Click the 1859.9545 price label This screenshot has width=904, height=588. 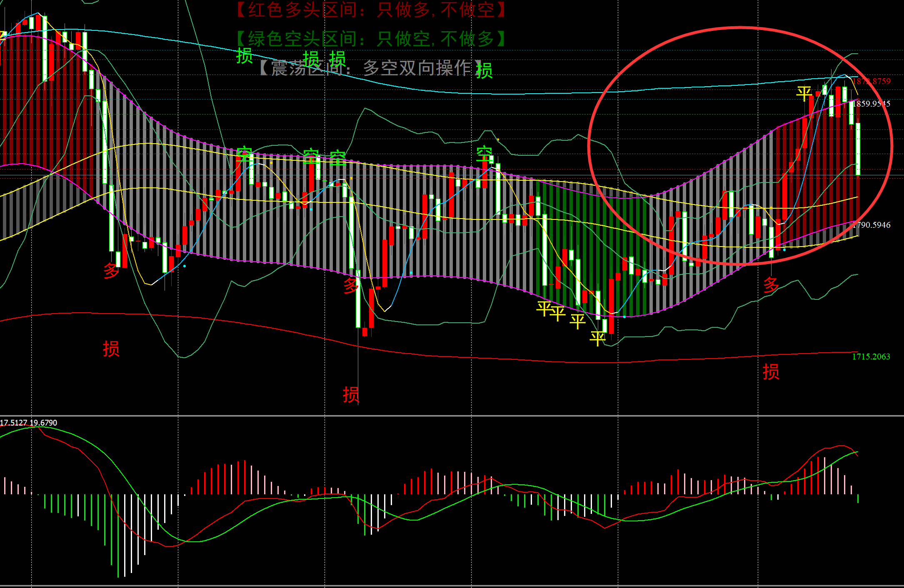click(871, 104)
